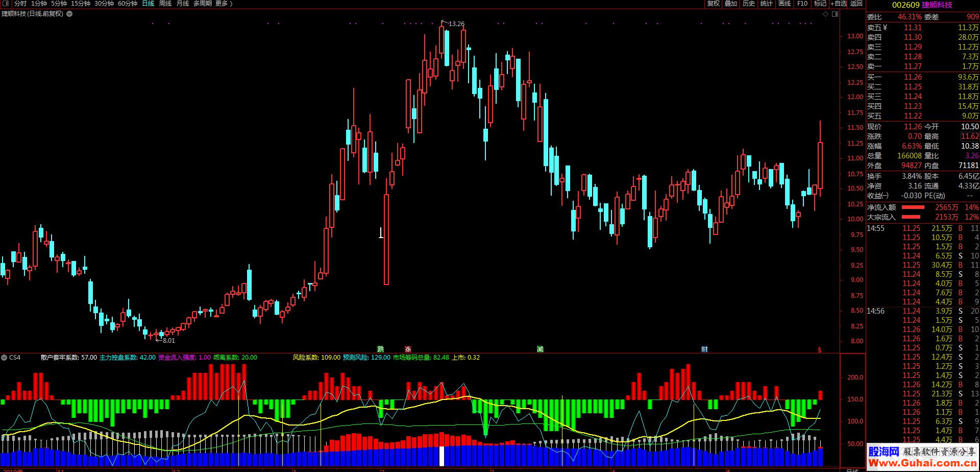
Task: Click the 减 event marker
Action: (540, 349)
